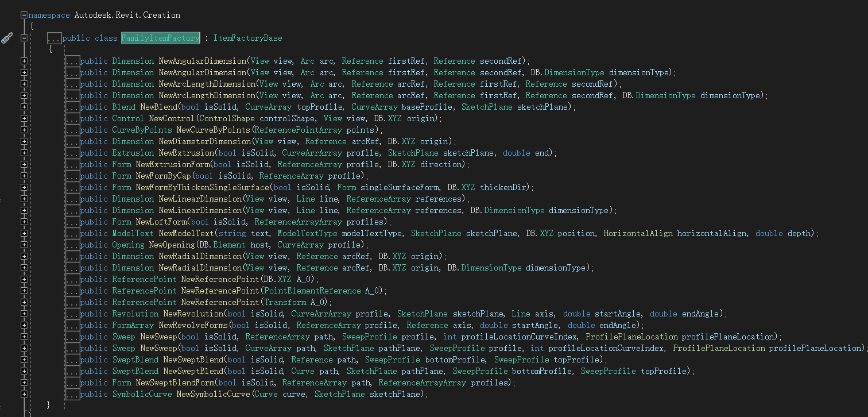Open the collapsed ellipsis box before public class
Viewport: 868px width, 417px height.
click(x=55, y=38)
